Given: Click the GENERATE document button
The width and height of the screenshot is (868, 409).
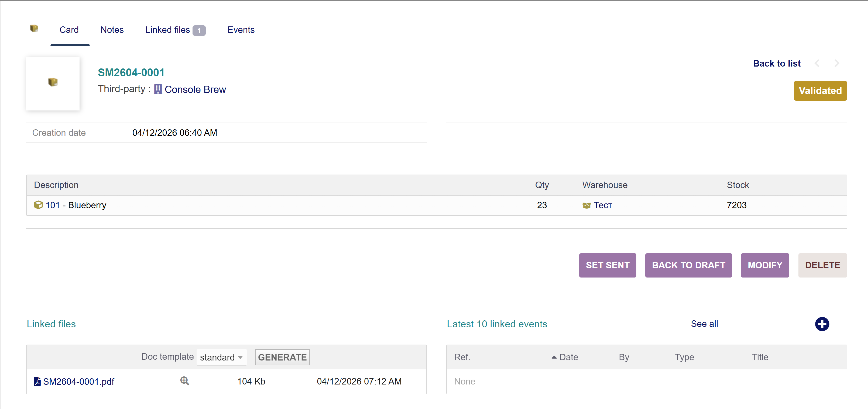Looking at the screenshot, I should [x=282, y=357].
